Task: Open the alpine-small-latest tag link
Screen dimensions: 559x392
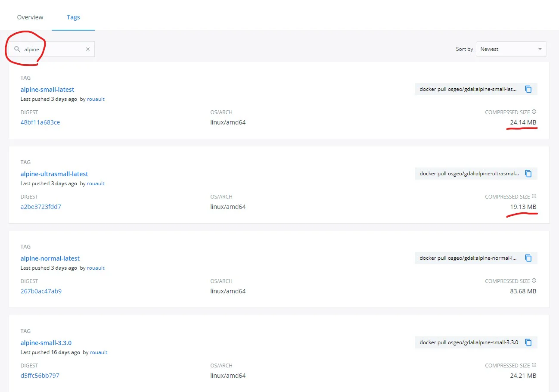Action: 47,90
